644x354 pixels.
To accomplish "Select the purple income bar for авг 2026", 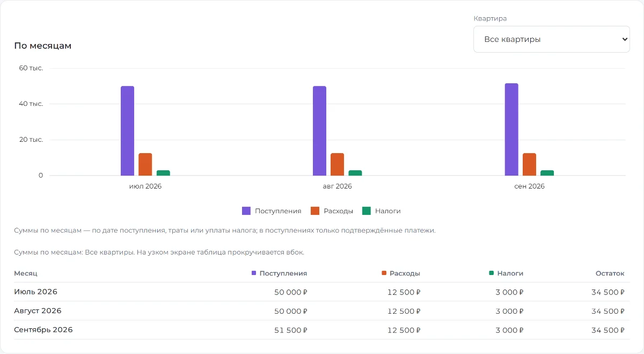I will [319, 131].
